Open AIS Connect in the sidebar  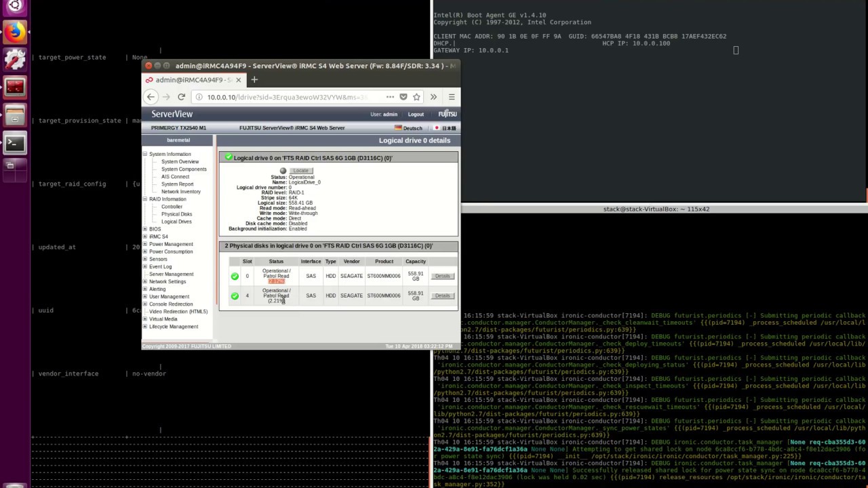[175, 176]
